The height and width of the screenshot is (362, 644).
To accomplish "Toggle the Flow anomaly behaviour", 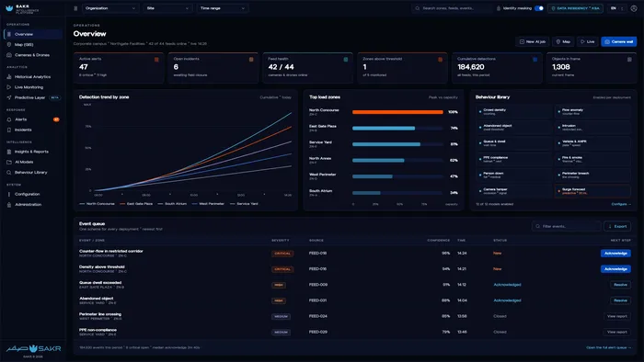I will point(592,111).
